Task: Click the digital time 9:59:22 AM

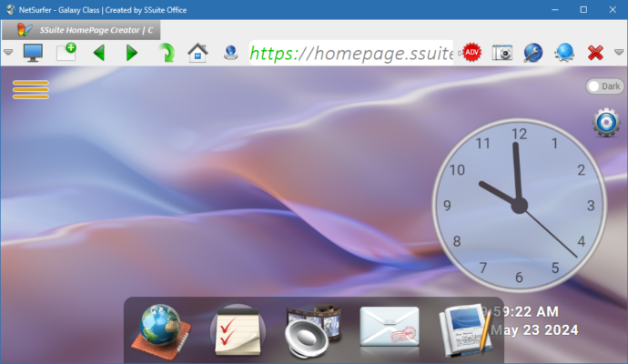Action: (520, 311)
